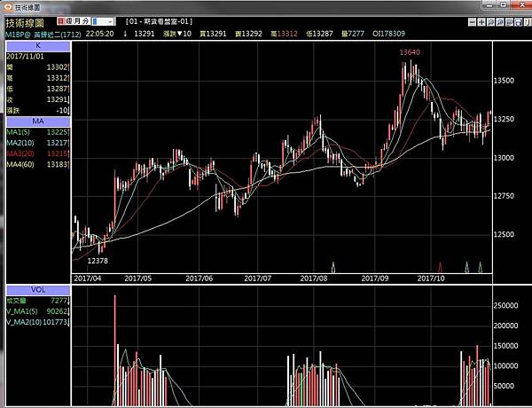Select the 月 monthly period tab
Viewport: 532px width, 408px height.
[77, 21]
